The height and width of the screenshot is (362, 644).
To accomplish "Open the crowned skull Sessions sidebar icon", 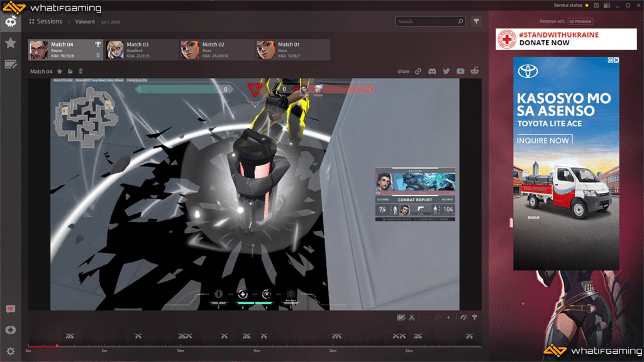I will (x=11, y=21).
